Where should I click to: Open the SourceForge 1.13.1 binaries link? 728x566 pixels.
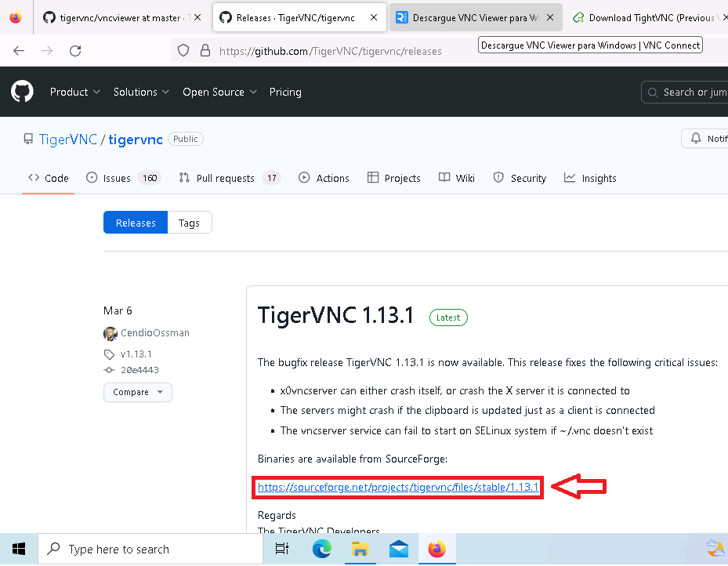pyautogui.click(x=398, y=487)
